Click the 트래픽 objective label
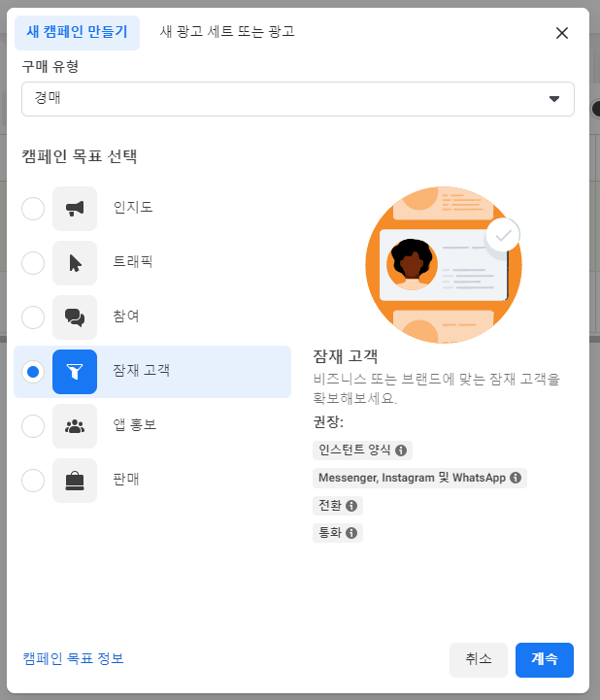600x700 pixels. (x=133, y=262)
